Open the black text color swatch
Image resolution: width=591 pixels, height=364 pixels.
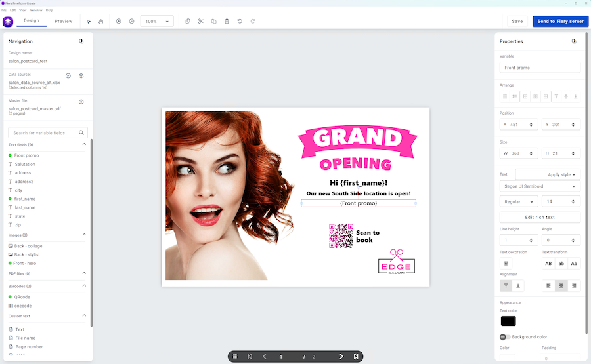508,321
